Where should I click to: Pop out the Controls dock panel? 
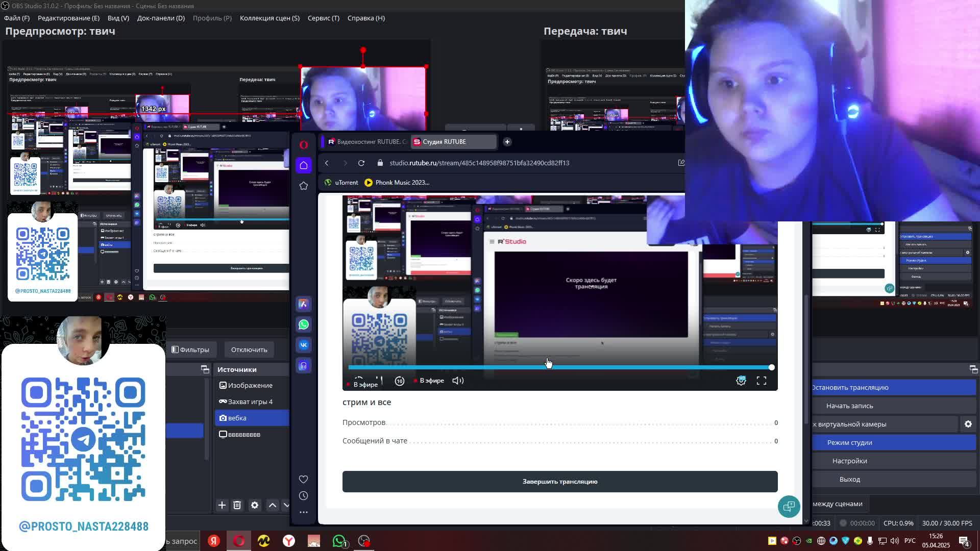[973, 369]
